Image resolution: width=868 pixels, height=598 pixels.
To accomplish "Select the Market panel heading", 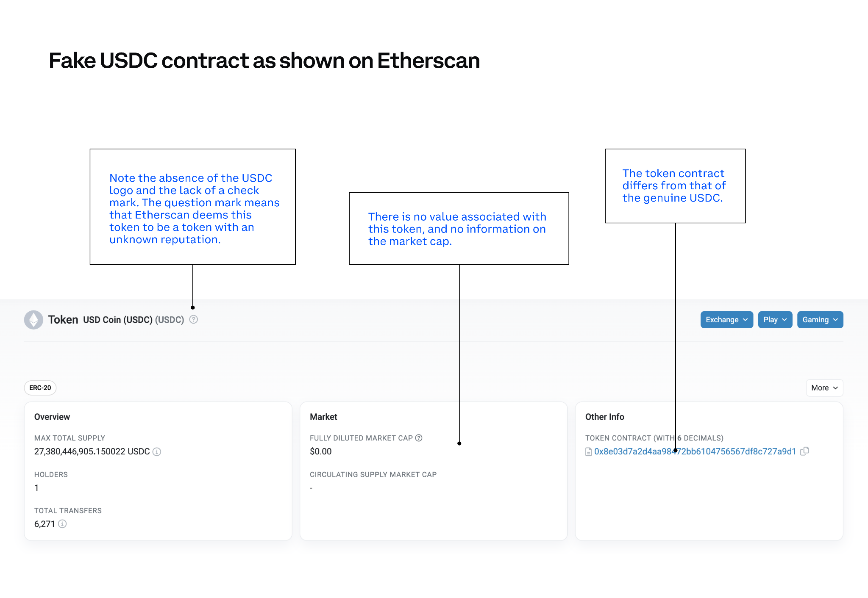I will point(323,417).
